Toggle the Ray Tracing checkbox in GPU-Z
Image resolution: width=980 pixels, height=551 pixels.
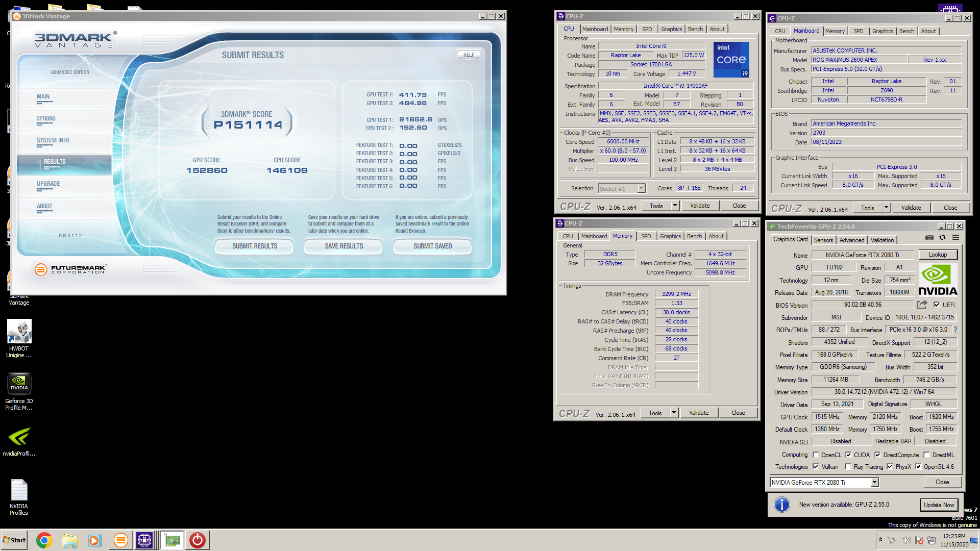click(x=848, y=466)
